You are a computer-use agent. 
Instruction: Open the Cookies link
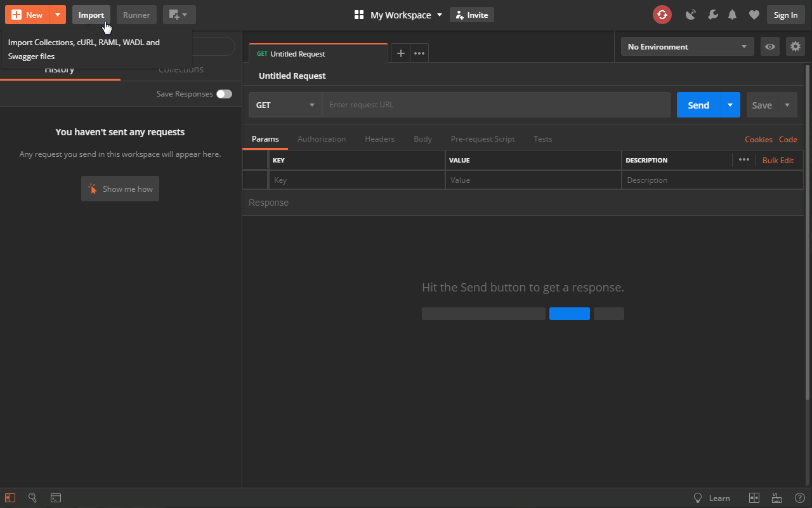click(759, 139)
